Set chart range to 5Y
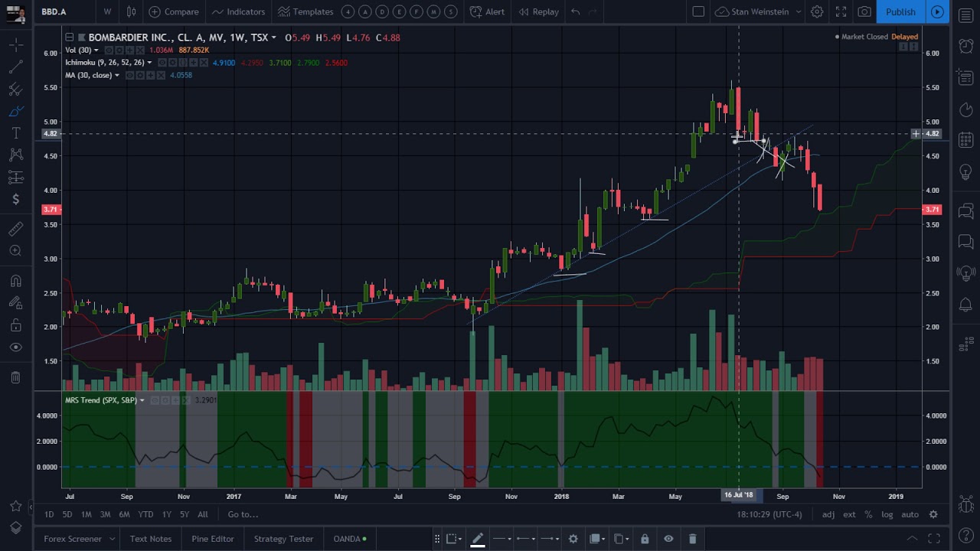 click(x=184, y=514)
